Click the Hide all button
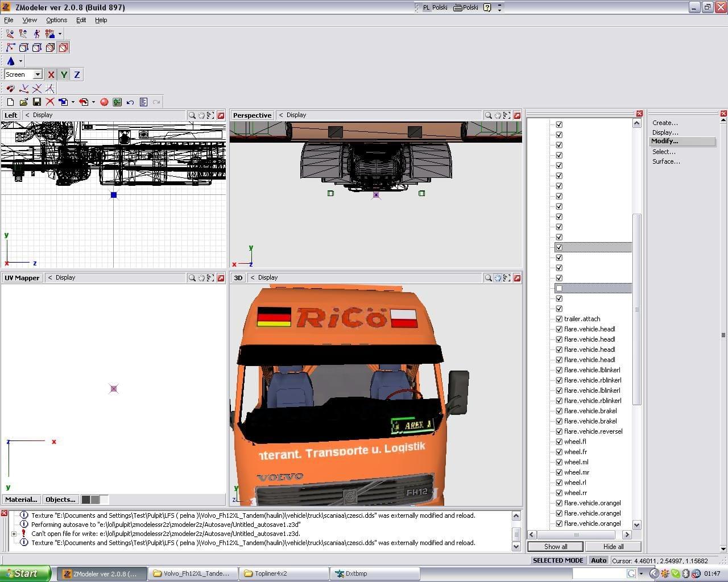The height and width of the screenshot is (582, 728). [613, 546]
